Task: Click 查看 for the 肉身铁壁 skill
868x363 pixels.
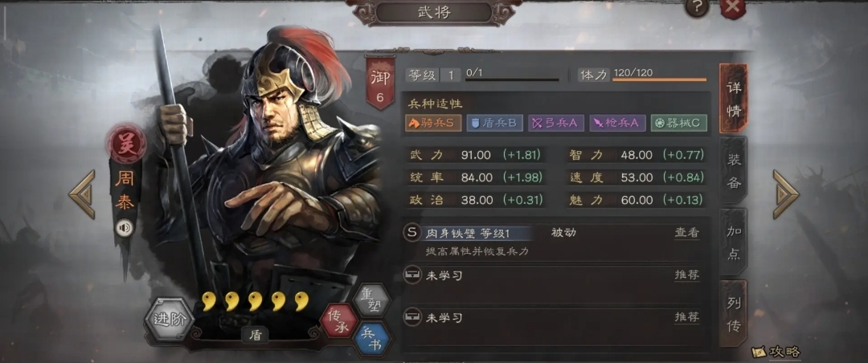Action: click(686, 233)
